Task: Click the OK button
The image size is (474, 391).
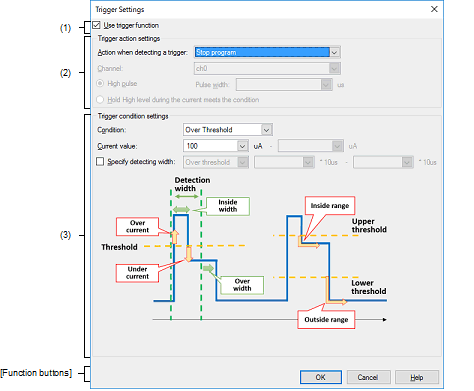Action: pyautogui.click(x=321, y=377)
